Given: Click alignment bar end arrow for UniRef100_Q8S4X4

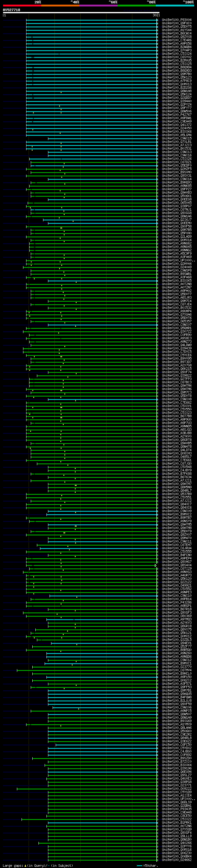Looking at the screenshot, I should coord(156,565).
